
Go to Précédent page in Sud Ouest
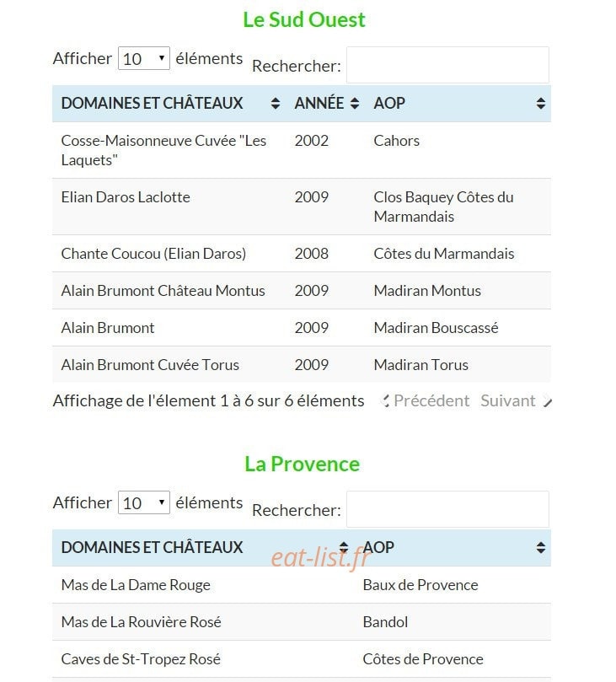pyautogui.click(x=431, y=400)
